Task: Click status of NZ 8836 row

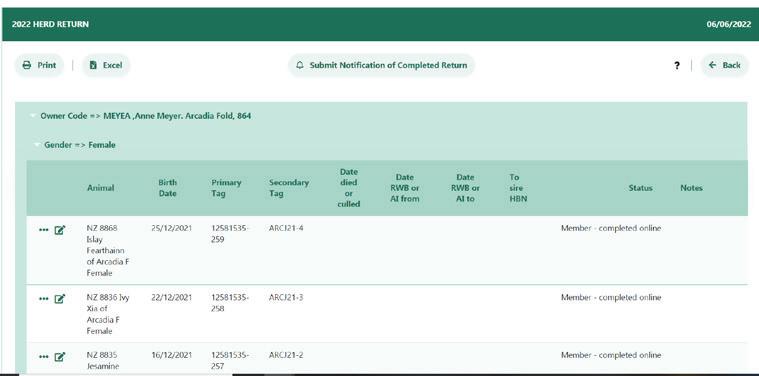Action: click(611, 297)
